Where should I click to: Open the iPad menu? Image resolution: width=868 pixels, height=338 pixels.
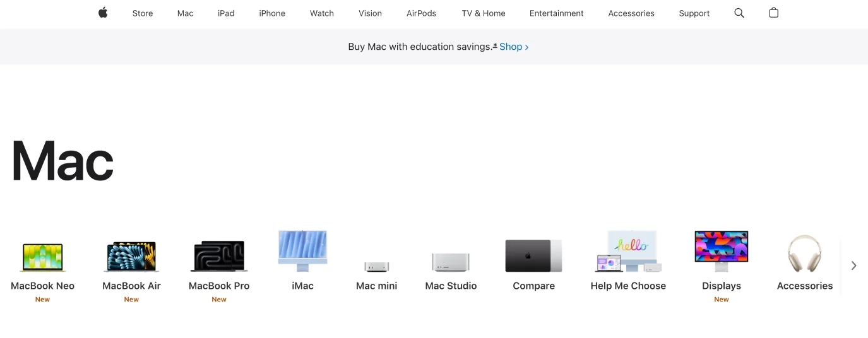226,13
